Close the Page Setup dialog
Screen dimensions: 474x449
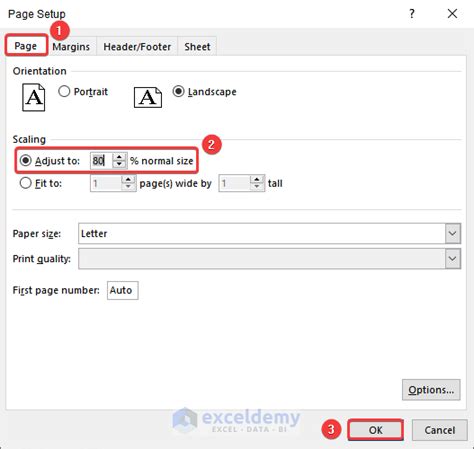point(452,14)
